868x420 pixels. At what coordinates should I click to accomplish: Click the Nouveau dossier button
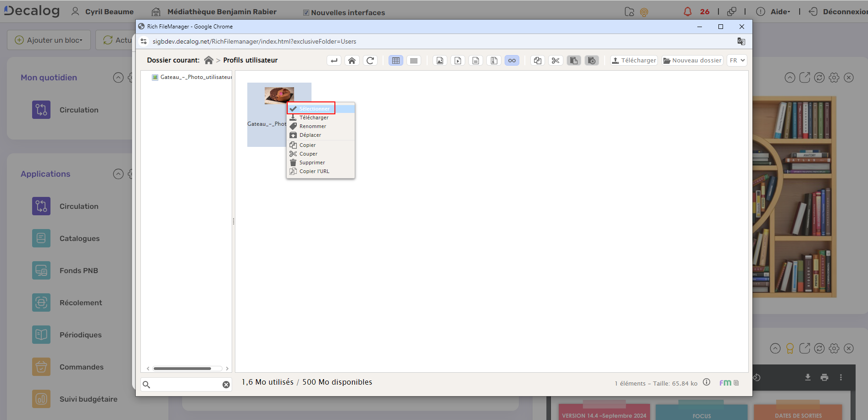pyautogui.click(x=692, y=61)
